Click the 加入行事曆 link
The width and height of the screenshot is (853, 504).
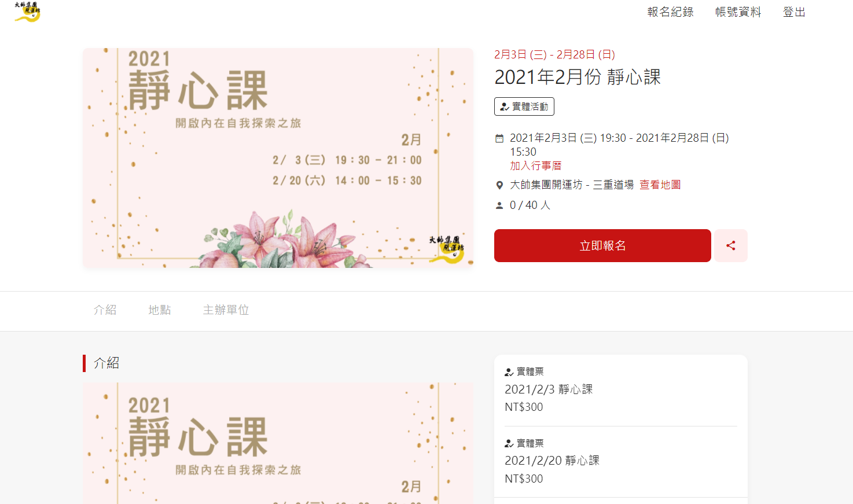point(536,166)
